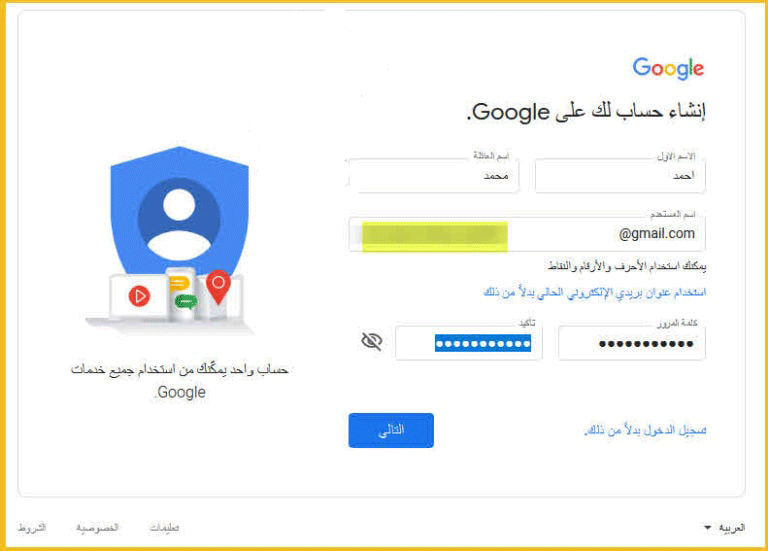
Task: Click the blue التالي next button
Action: click(x=391, y=430)
